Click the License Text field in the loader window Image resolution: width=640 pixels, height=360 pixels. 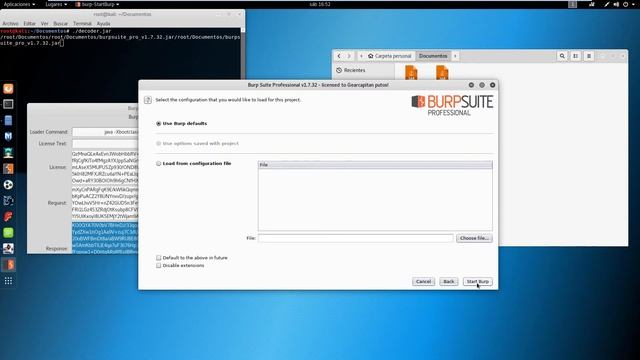pyautogui.click(x=105, y=144)
